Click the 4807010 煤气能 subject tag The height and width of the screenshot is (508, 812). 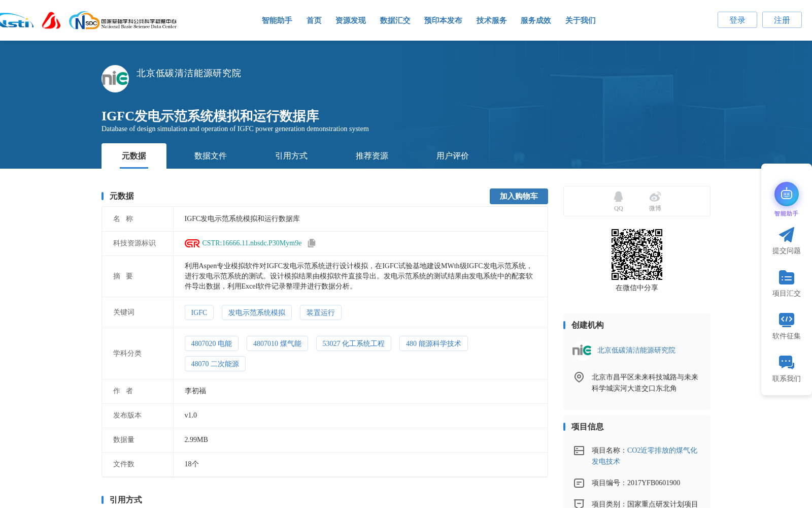[x=277, y=343]
